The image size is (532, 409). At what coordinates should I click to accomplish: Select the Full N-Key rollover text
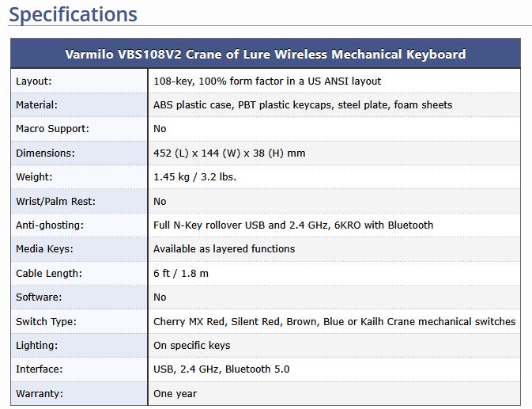(x=293, y=225)
